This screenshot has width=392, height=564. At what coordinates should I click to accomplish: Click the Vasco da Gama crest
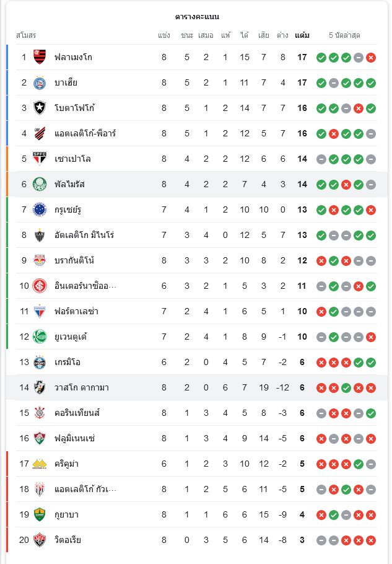(x=40, y=387)
